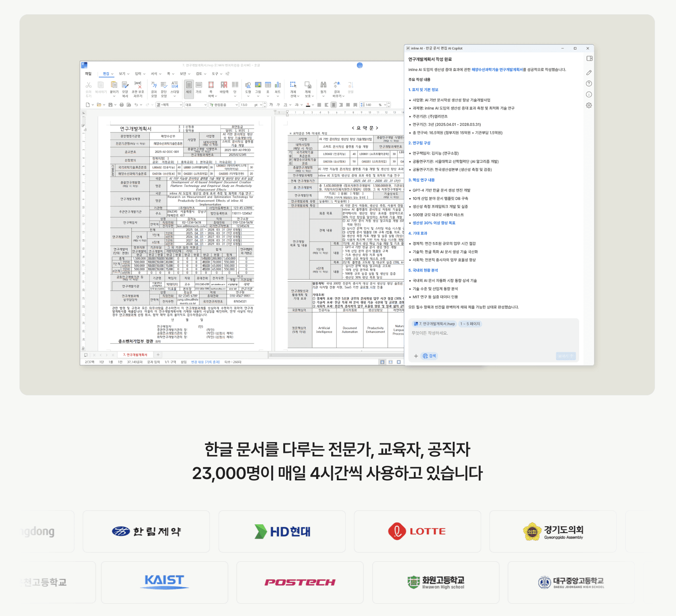This screenshot has width=676, height=616.
Task: Click the Open folder icon in toolbar
Action: 99,105
